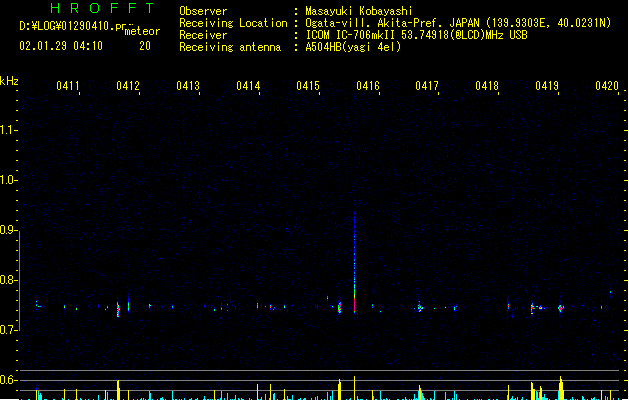Image resolution: width=629 pixels, height=400 pixels.
Task: Click the 0415 time marker
Action: pyautogui.click(x=308, y=86)
